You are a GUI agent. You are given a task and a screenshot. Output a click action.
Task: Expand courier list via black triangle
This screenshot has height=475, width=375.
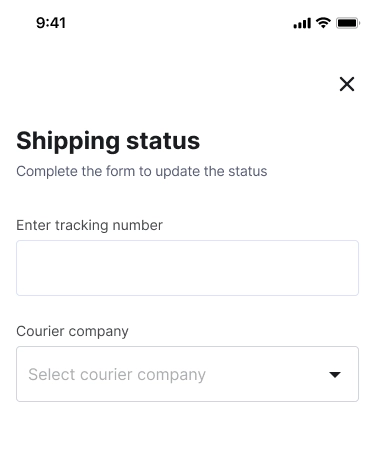click(x=335, y=375)
